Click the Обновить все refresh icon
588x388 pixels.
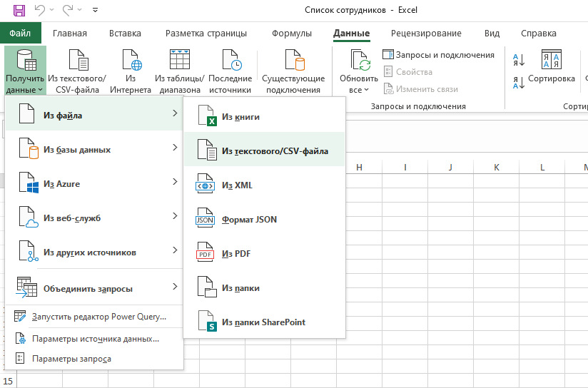point(360,60)
